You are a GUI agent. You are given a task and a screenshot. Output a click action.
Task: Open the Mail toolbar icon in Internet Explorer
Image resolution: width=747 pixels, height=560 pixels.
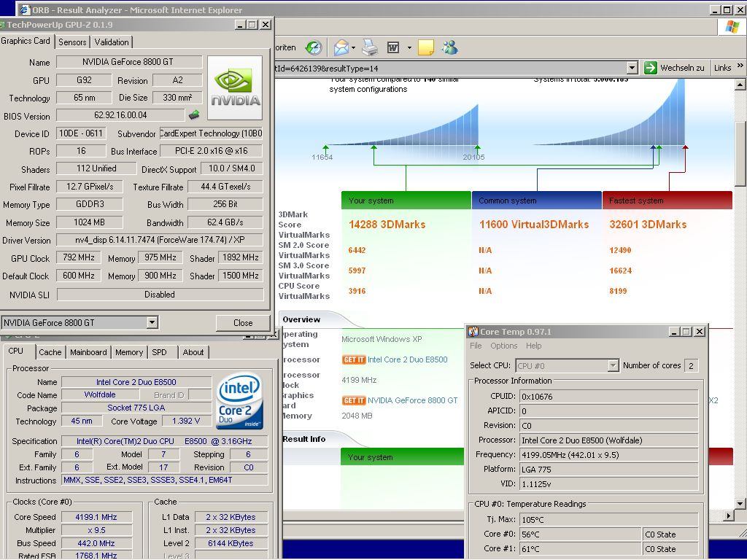click(x=341, y=47)
